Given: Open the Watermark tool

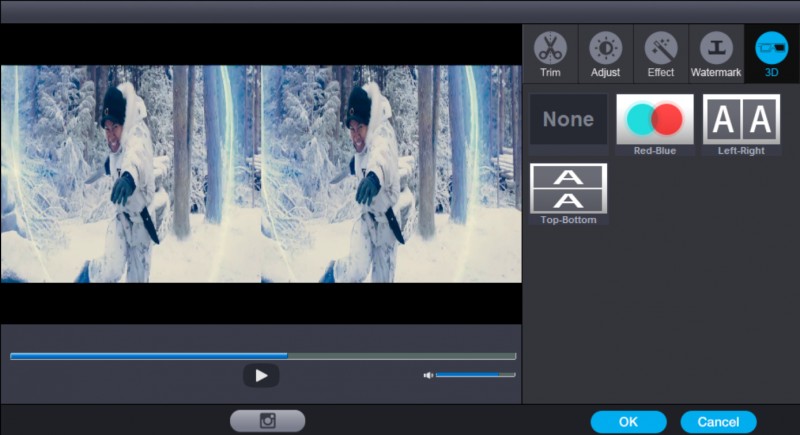Looking at the screenshot, I should point(716,54).
